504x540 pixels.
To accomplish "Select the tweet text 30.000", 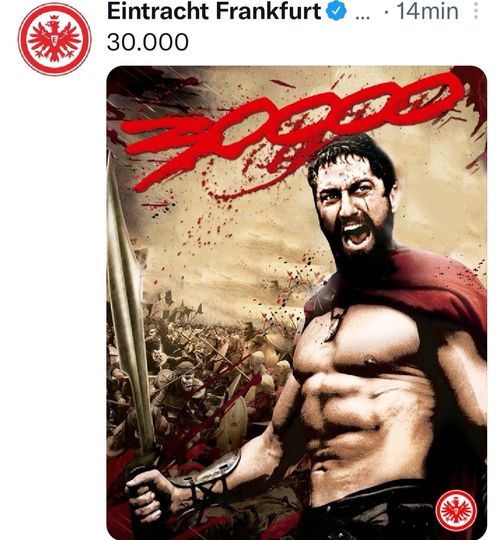I will pos(148,42).
